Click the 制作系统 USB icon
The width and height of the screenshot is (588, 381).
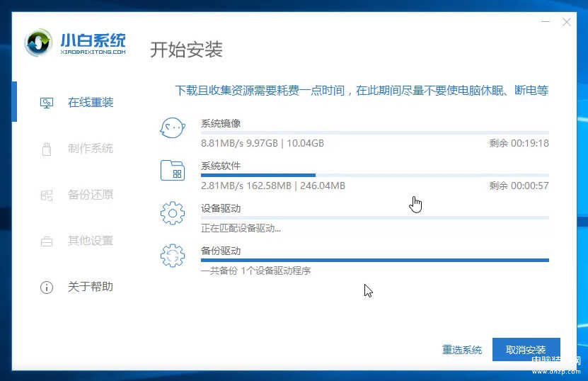click(47, 149)
